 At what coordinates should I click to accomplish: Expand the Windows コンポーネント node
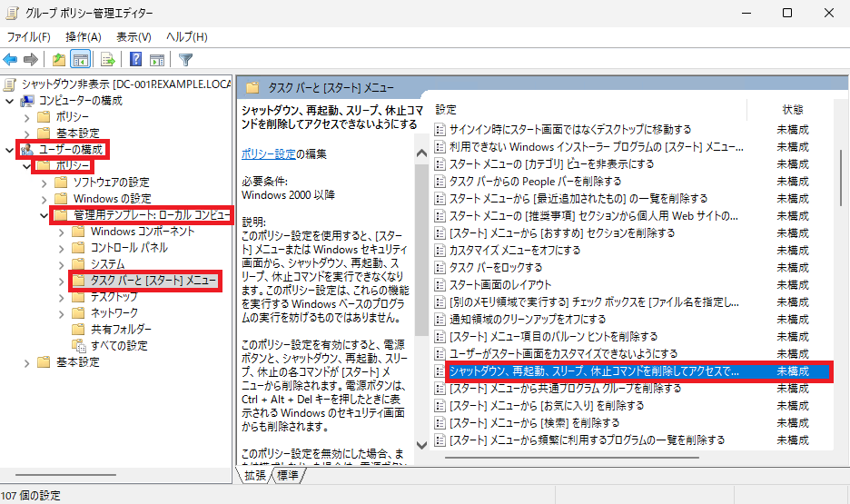(x=61, y=232)
